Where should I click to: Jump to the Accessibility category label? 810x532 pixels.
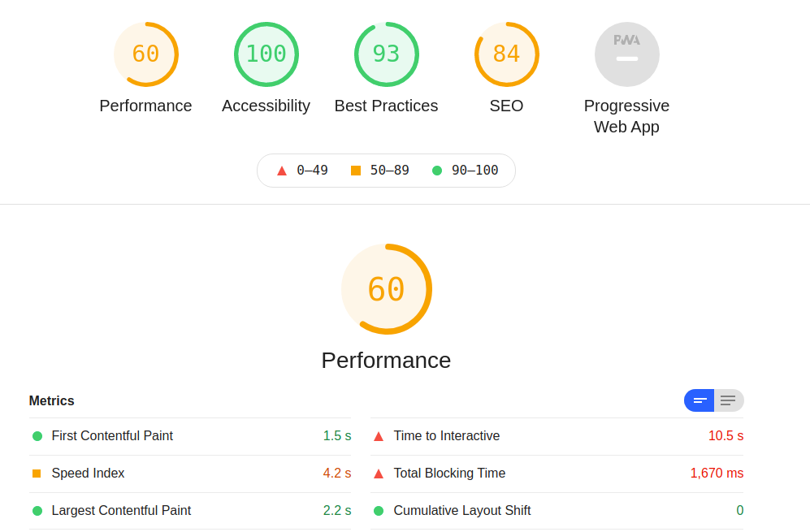[x=266, y=106]
